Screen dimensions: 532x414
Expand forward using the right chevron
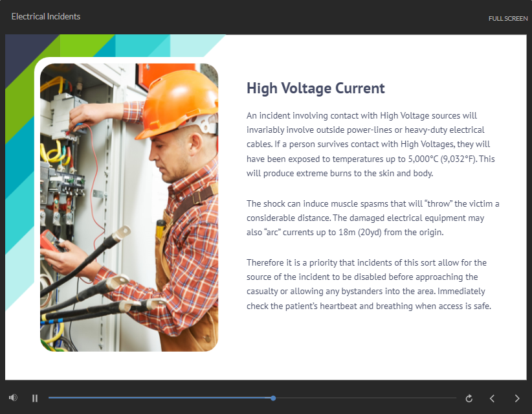tap(516, 398)
